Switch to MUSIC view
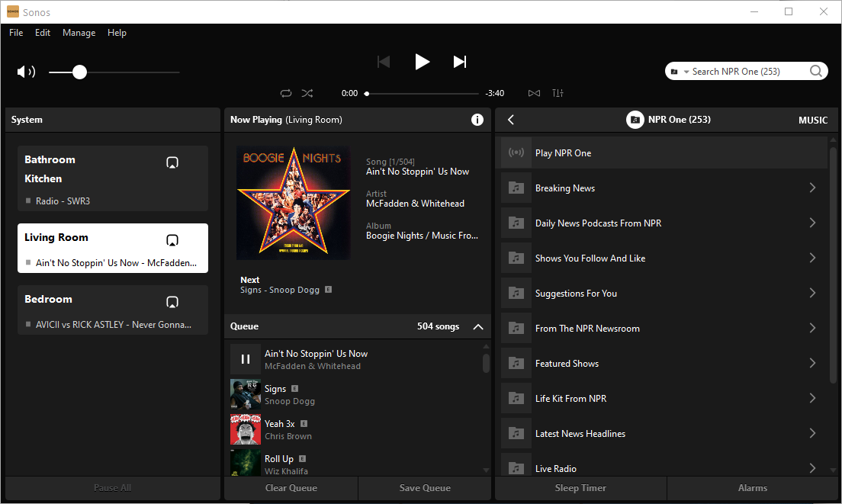842x504 pixels. pos(813,120)
